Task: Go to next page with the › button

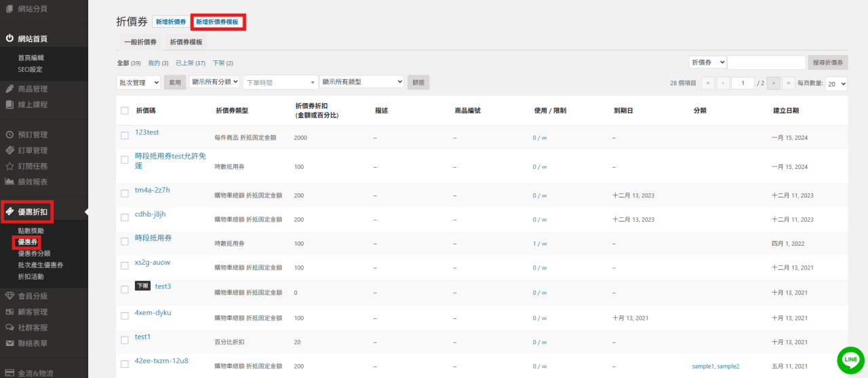Action: [773, 83]
